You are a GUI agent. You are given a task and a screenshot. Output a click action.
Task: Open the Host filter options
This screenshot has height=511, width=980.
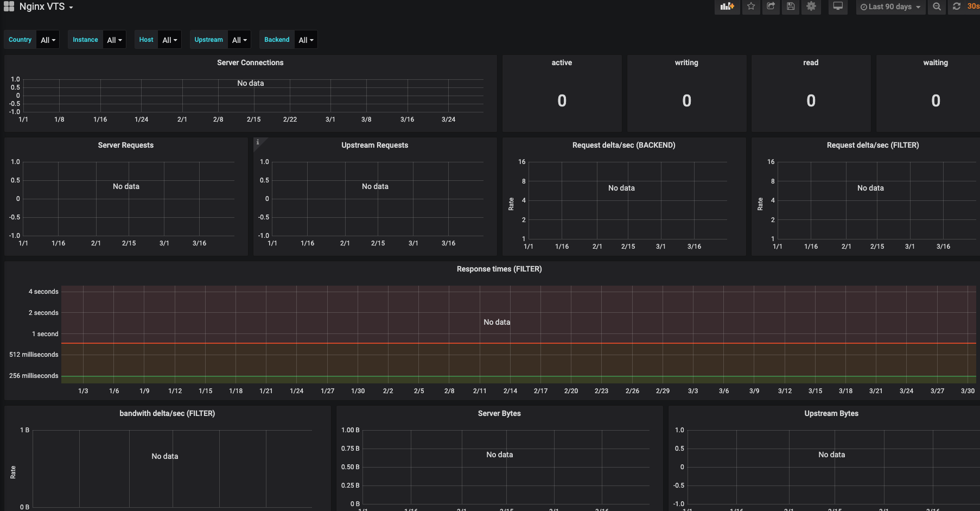[x=169, y=39]
